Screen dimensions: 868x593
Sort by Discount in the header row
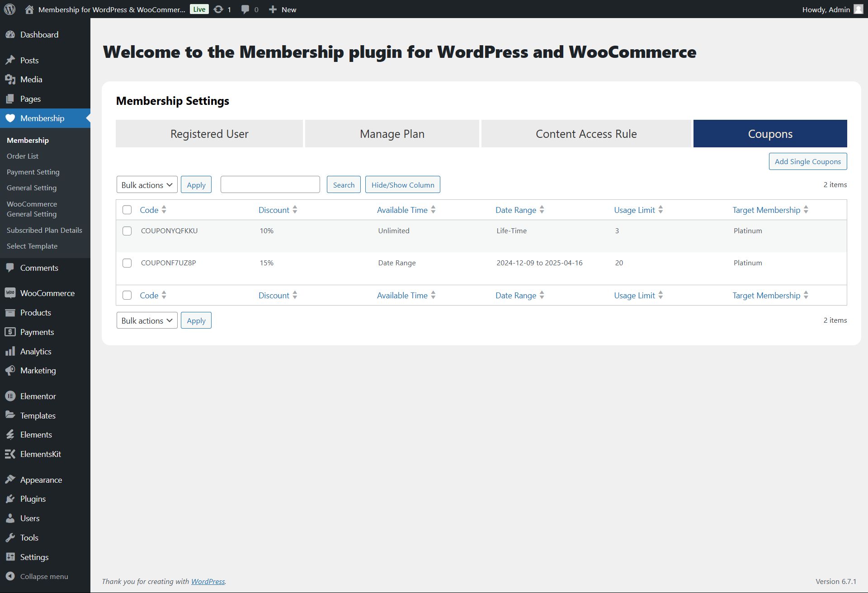(278, 210)
